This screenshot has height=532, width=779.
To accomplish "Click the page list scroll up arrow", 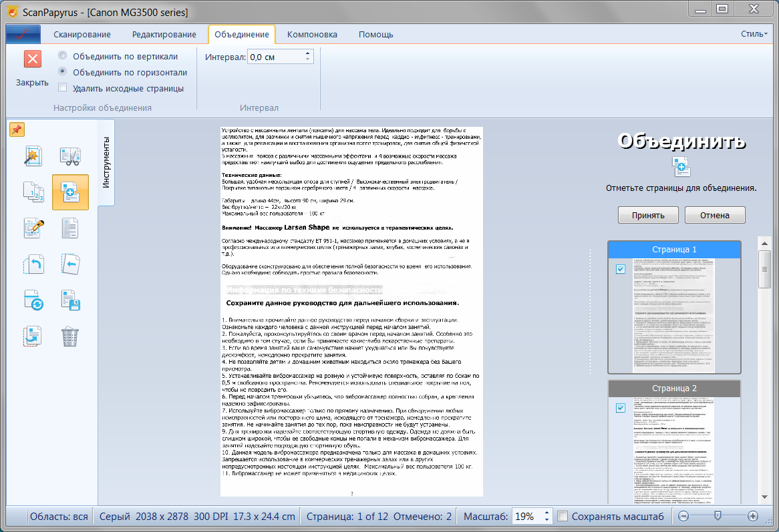I will 764,243.
